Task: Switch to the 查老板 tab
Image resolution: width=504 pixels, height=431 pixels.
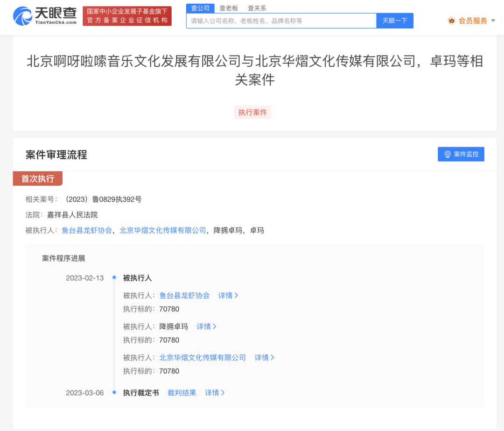Action: (x=229, y=8)
